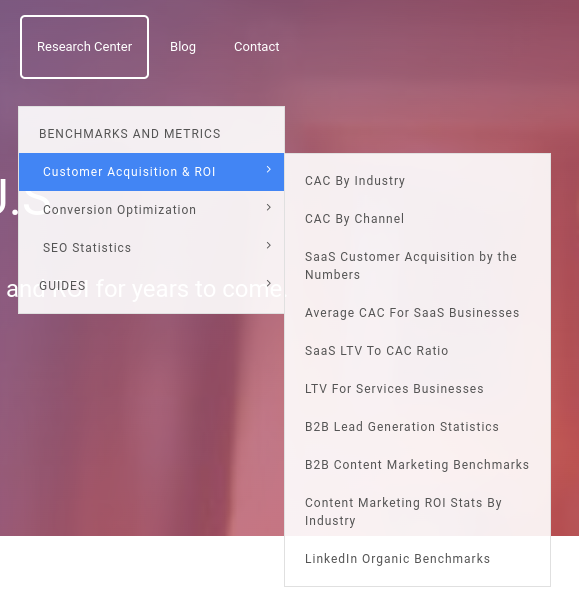Viewport: 579px width, 605px height.
Task: Open CAC By Channel page
Action: (354, 219)
